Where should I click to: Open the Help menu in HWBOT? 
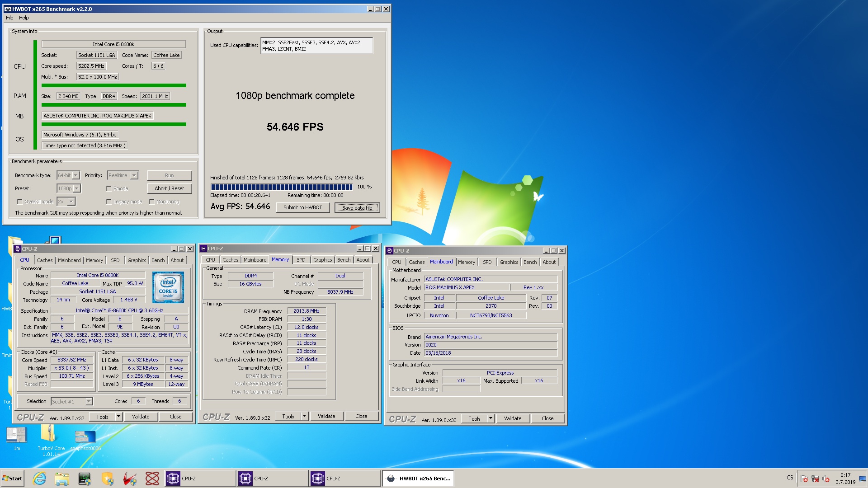tap(24, 18)
